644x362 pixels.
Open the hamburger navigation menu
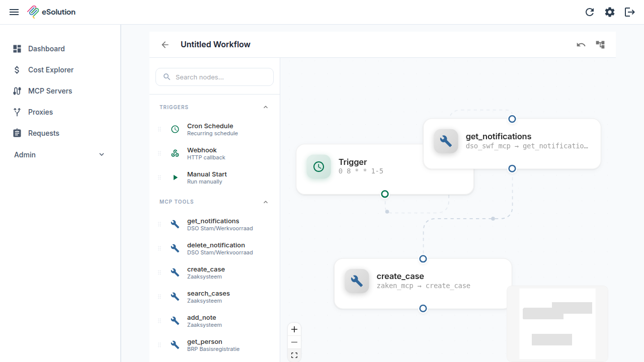14,12
